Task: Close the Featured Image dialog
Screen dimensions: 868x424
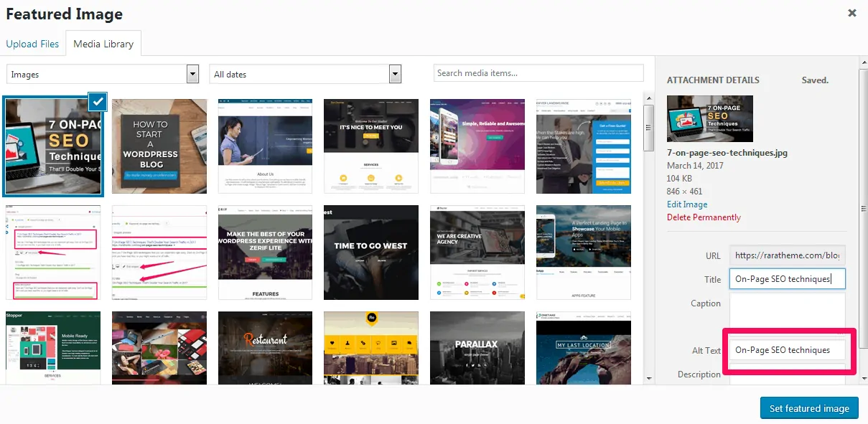Action: pyautogui.click(x=852, y=13)
